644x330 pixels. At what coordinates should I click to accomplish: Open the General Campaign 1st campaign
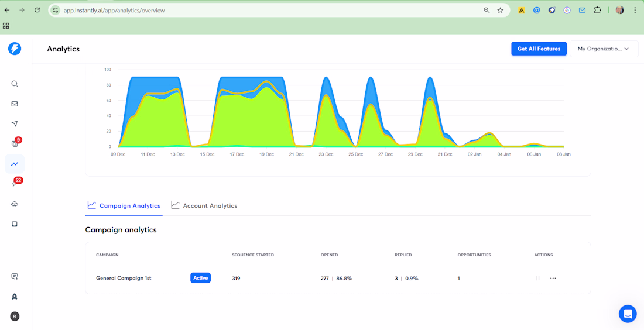pos(124,279)
